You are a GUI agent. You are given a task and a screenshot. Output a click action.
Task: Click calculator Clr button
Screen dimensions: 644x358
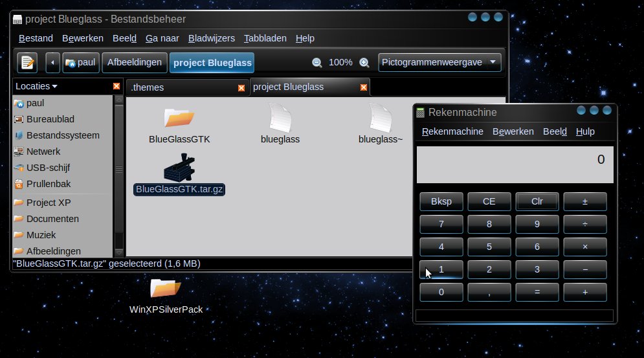[x=537, y=201]
